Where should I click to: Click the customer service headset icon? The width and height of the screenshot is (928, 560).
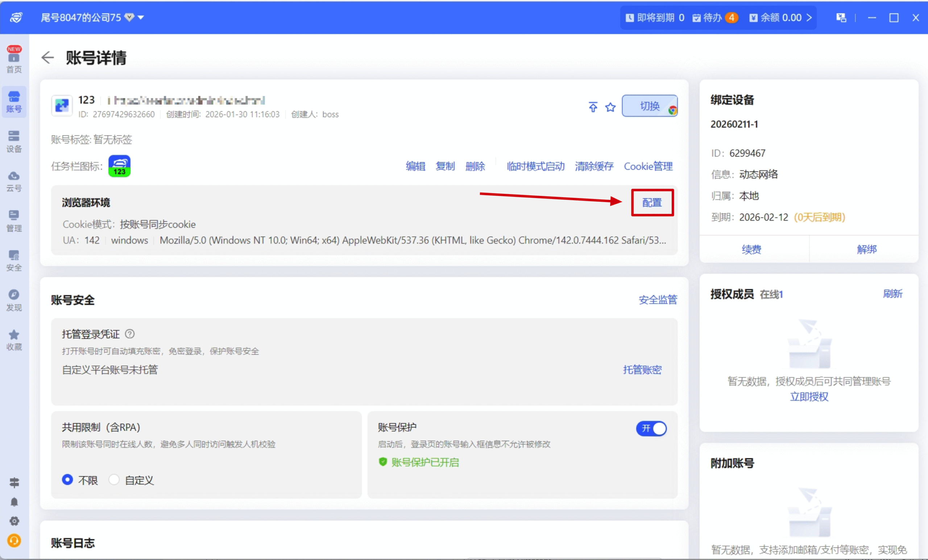(14, 541)
